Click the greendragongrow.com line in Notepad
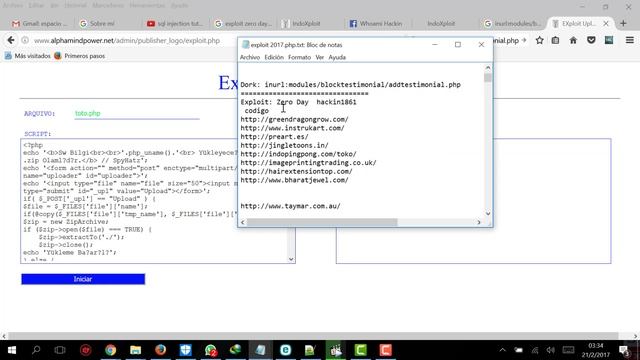Image resolution: width=640 pixels, height=360 pixels. pos(294,120)
